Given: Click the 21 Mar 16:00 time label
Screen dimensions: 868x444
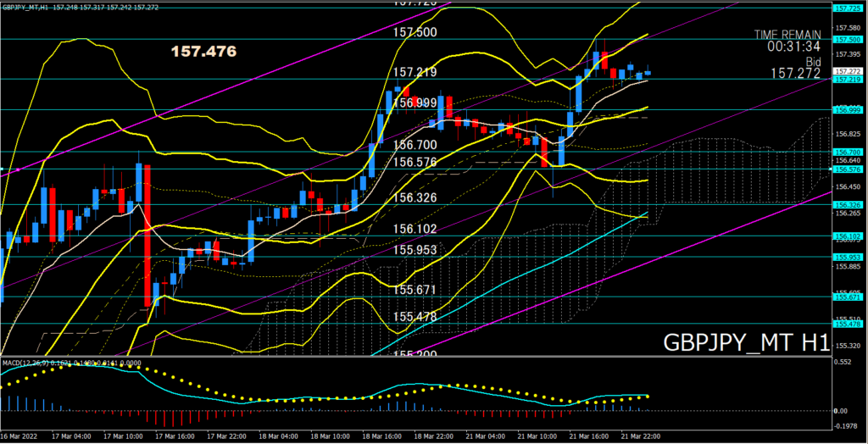Looking at the screenshot, I should tap(587, 436).
